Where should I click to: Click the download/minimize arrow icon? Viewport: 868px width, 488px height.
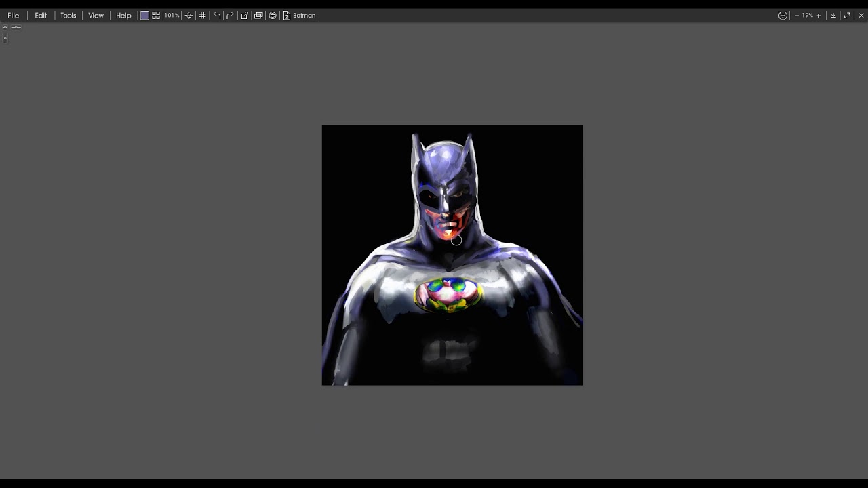point(833,15)
